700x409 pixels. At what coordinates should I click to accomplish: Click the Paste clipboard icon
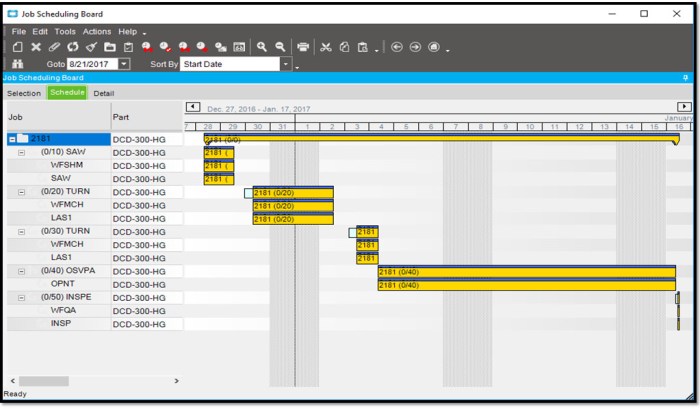362,47
